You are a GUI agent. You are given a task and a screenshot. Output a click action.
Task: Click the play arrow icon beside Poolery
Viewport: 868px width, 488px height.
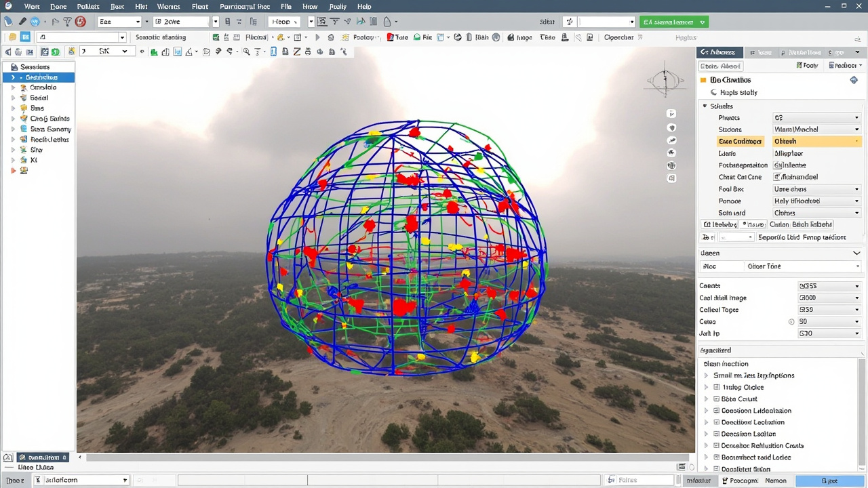point(317,37)
